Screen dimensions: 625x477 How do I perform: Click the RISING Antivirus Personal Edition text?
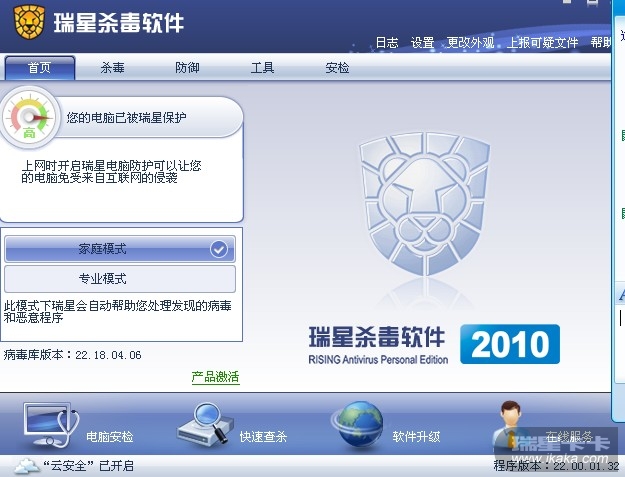click(378, 359)
